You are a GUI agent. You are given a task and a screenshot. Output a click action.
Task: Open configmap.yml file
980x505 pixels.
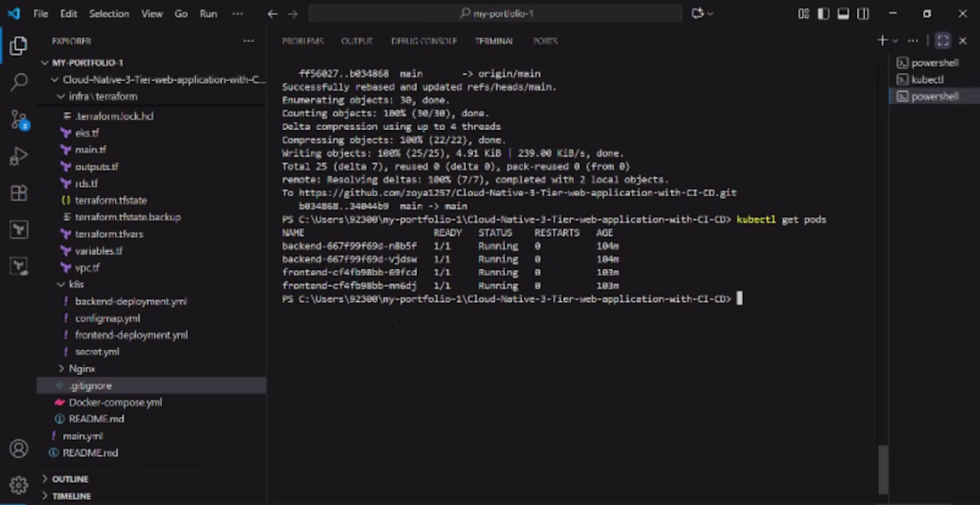coord(108,318)
